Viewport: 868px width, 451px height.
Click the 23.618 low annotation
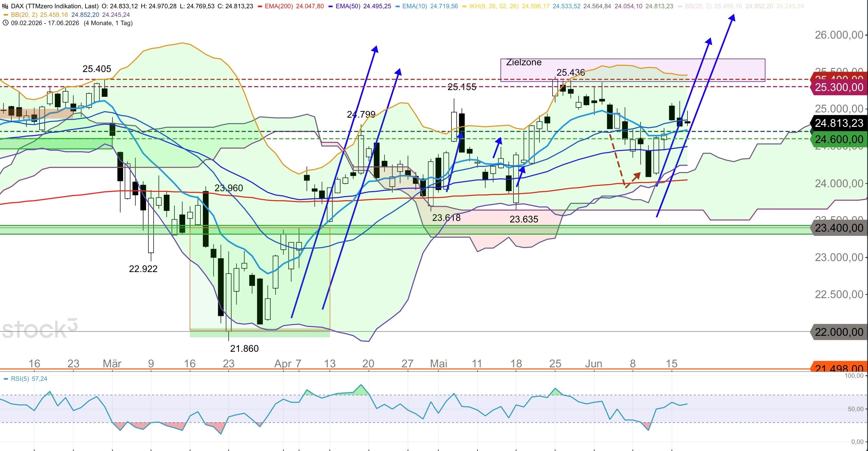pyautogui.click(x=446, y=218)
